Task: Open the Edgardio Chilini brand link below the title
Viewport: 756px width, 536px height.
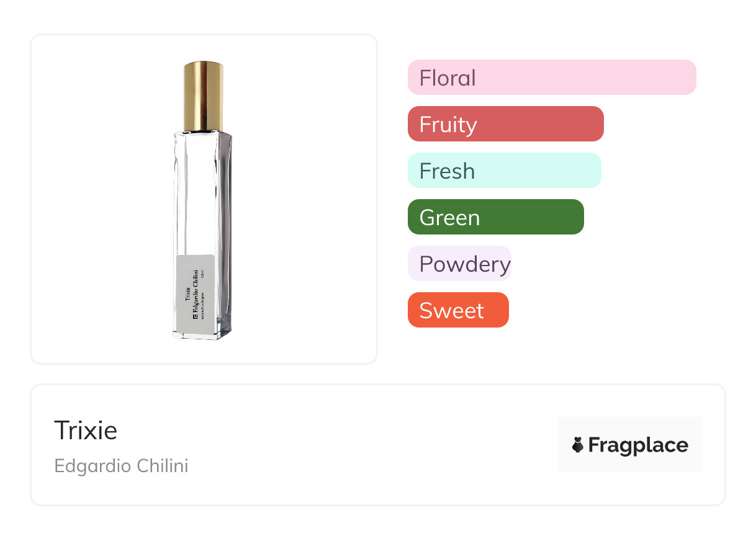Action: coord(121,465)
